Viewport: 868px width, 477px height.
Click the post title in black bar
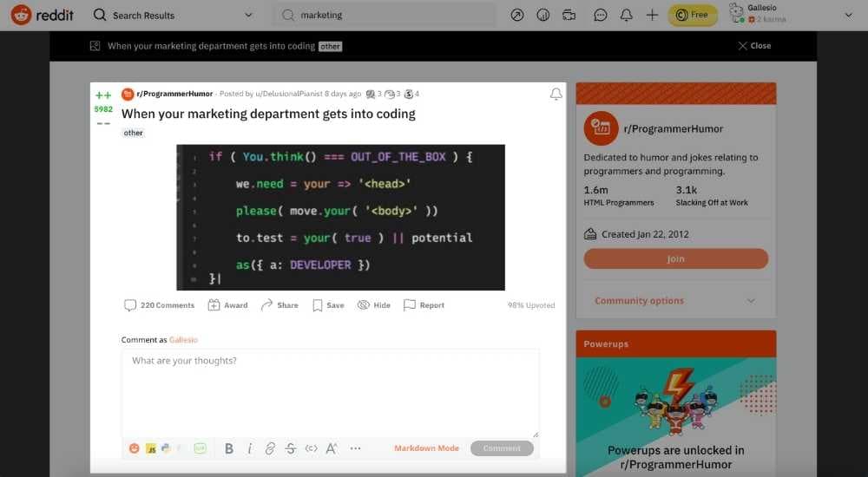pyautogui.click(x=212, y=46)
